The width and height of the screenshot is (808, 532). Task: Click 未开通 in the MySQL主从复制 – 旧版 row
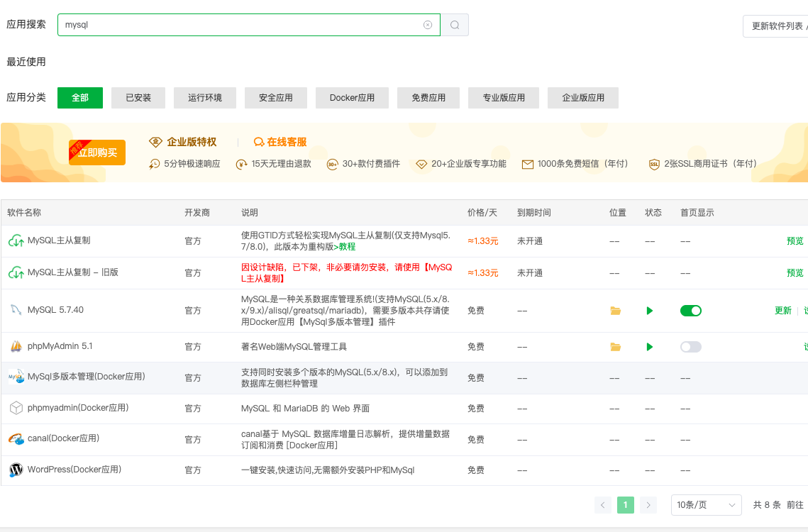(530, 273)
